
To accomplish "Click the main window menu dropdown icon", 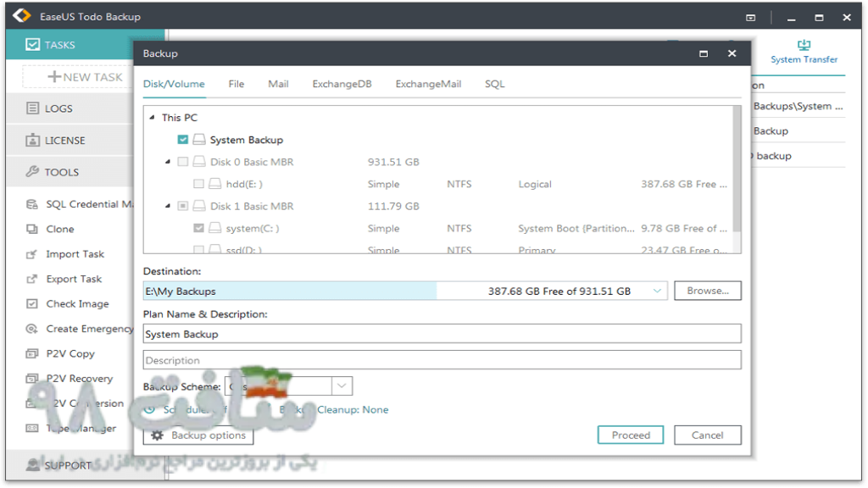I will [x=751, y=18].
